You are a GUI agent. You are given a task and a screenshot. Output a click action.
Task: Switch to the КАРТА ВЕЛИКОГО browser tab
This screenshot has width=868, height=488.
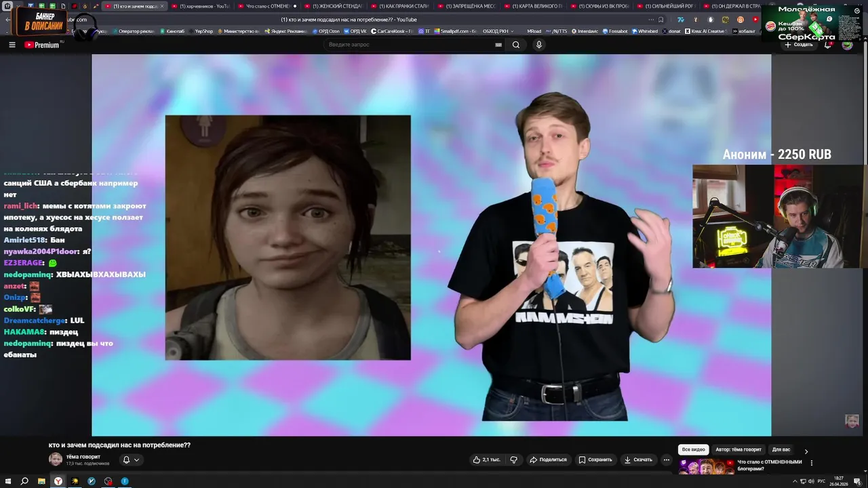click(x=534, y=6)
